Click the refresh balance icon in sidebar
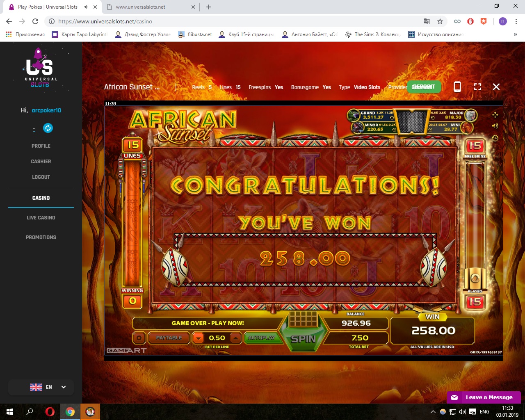 coord(48,128)
